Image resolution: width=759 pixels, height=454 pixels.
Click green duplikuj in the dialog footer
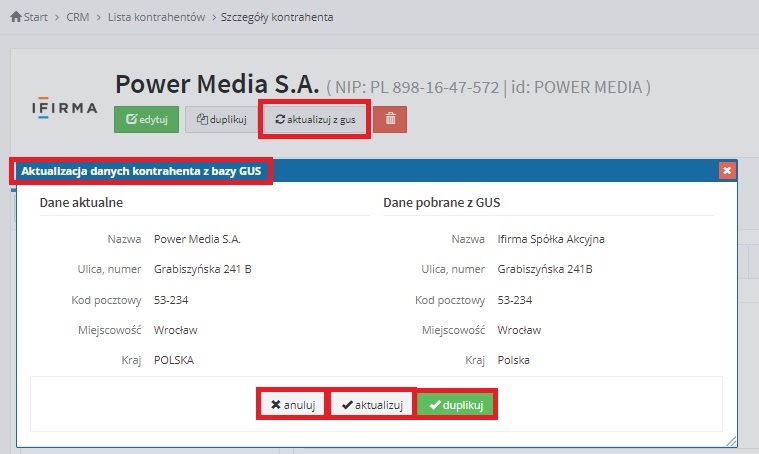click(x=456, y=405)
